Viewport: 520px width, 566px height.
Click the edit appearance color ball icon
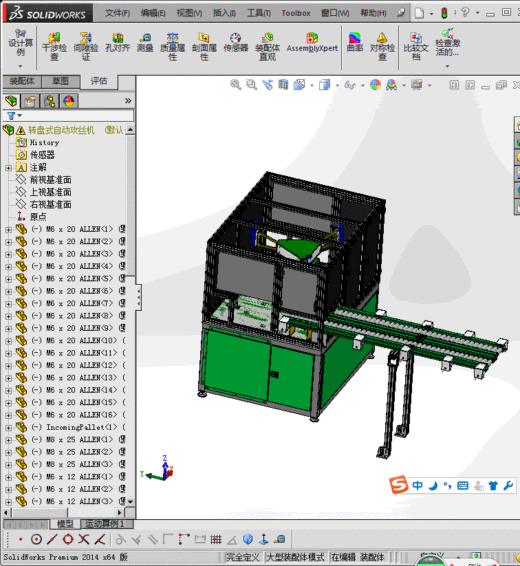pyautogui.click(x=375, y=85)
